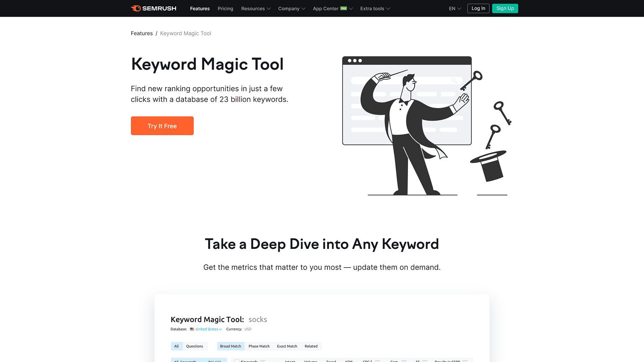Open the United States database dropdown
The image size is (644, 362).
[209, 329]
